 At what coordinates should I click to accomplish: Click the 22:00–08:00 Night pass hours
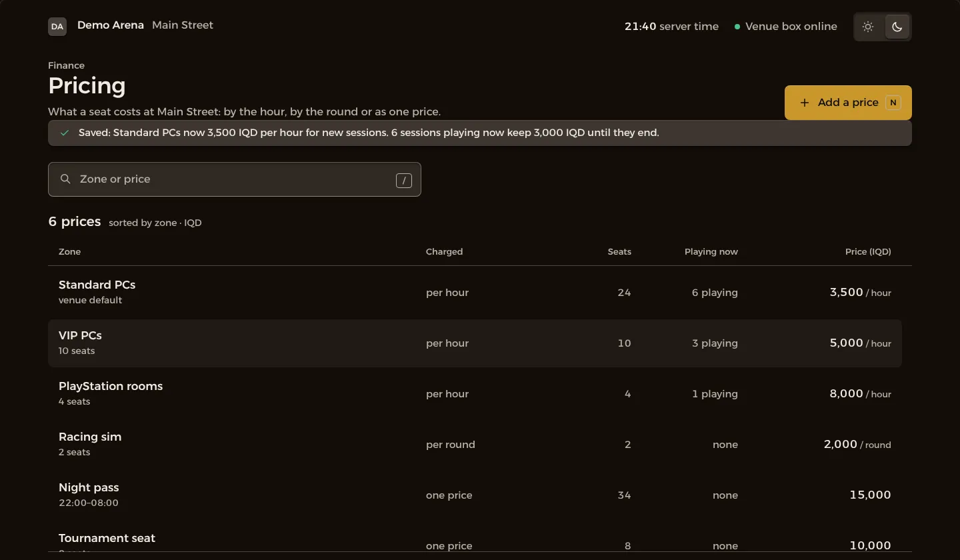click(x=89, y=503)
